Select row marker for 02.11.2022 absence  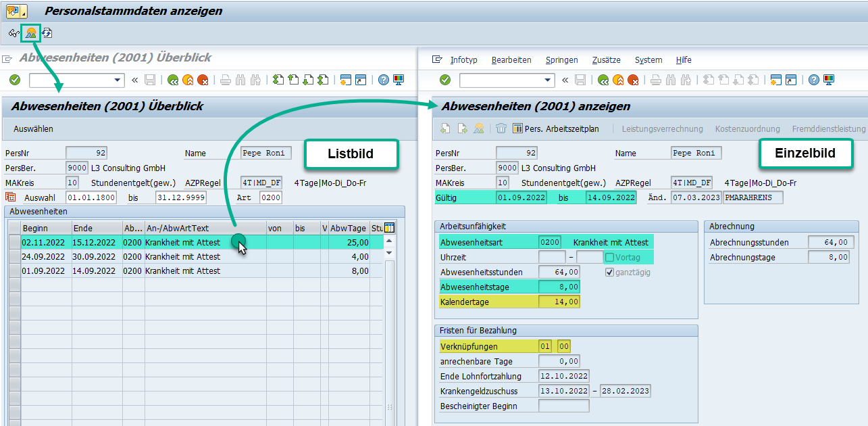click(x=14, y=242)
